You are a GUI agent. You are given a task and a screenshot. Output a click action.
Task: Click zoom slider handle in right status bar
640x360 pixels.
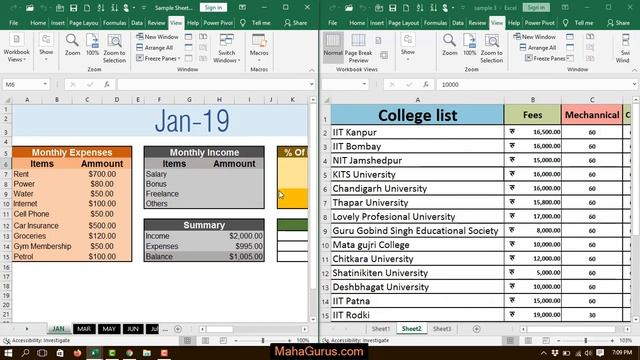(586, 340)
